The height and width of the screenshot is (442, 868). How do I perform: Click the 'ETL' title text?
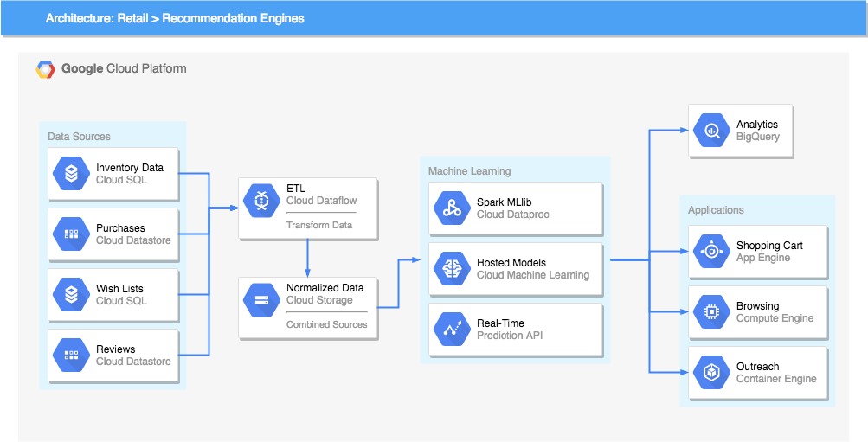tap(296, 189)
